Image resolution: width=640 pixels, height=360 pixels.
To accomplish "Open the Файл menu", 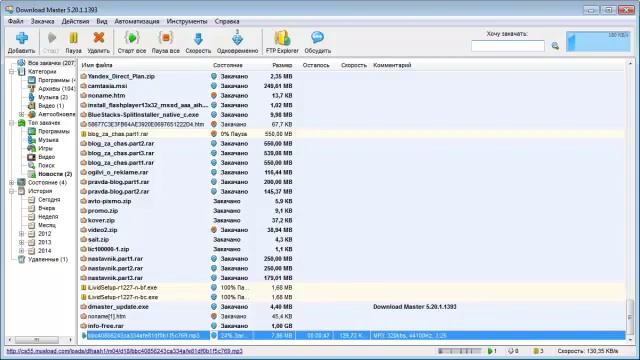I will coord(16,21).
